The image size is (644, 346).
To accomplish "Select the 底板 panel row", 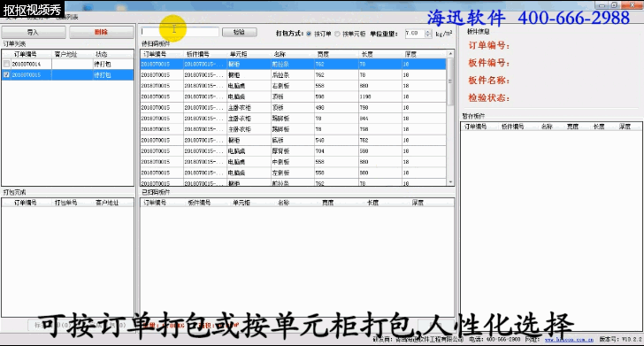I will [x=294, y=140].
